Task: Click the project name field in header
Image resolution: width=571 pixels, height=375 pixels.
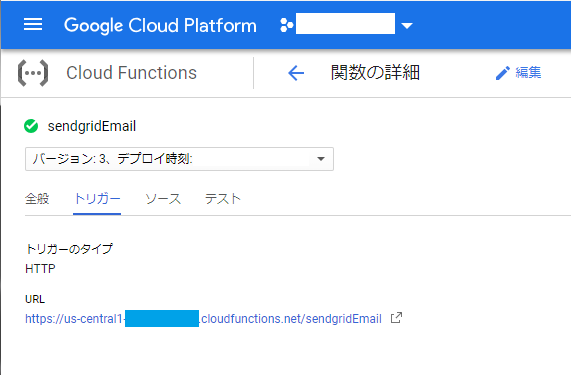Action: coord(345,24)
